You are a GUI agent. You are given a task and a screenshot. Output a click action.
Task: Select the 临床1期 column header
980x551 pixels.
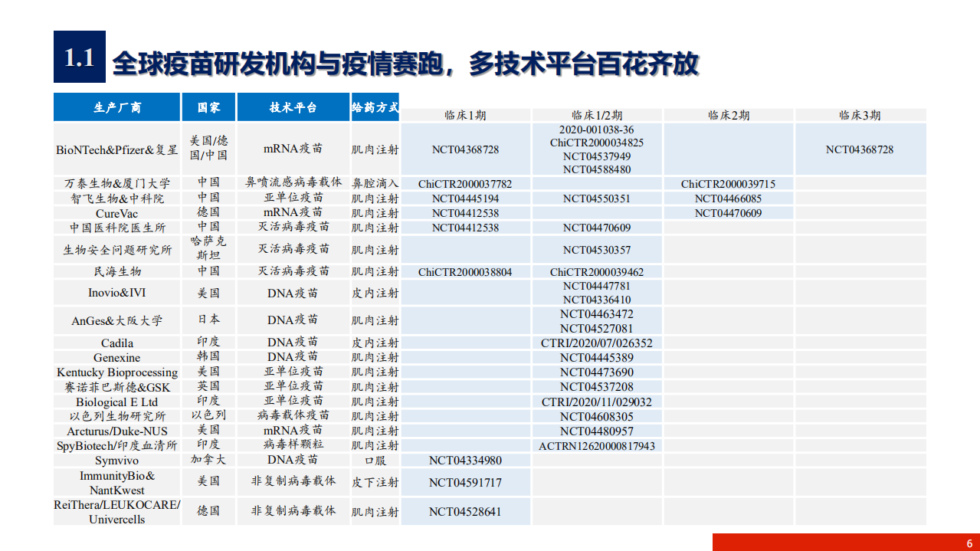point(469,114)
